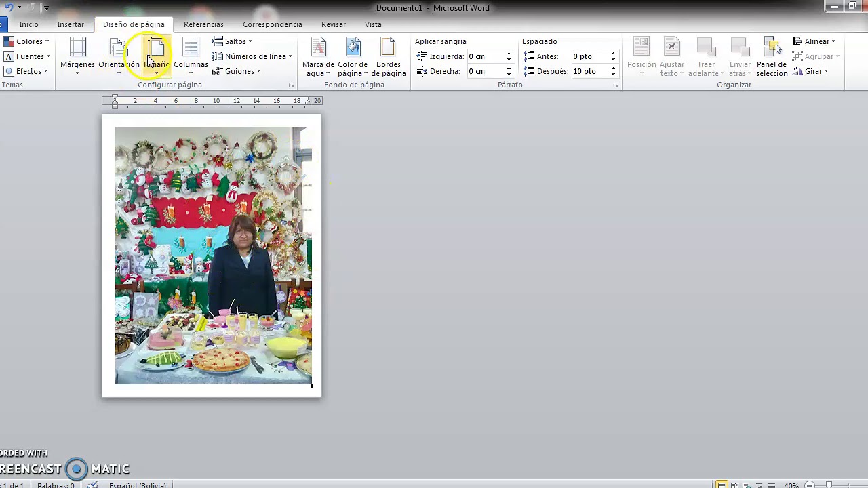868x488 pixels.
Task: Click the Efectos theme effects icon
Action: pos(9,71)
